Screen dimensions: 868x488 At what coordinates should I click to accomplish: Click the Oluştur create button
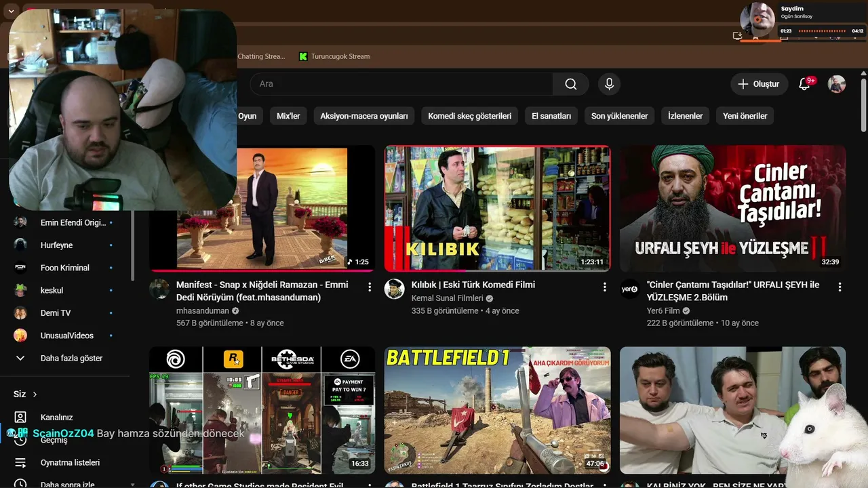[x=759, y=84]
